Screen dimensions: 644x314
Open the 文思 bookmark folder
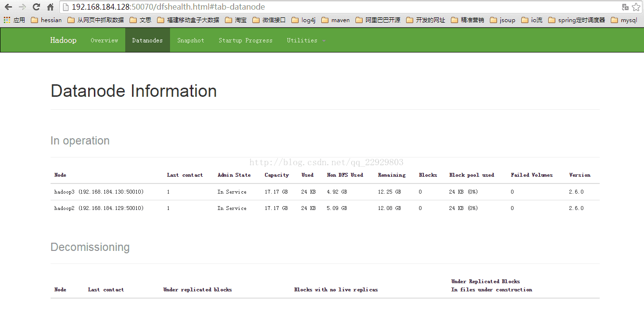(140, 20)
